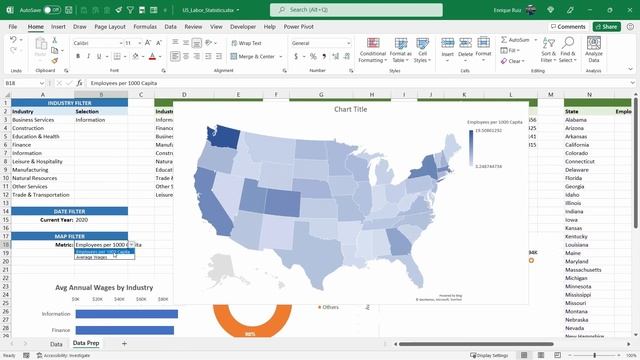The image size is (640, 360).
Task: Click the Decrease Font Size icon
Action: tap(159, 43)
